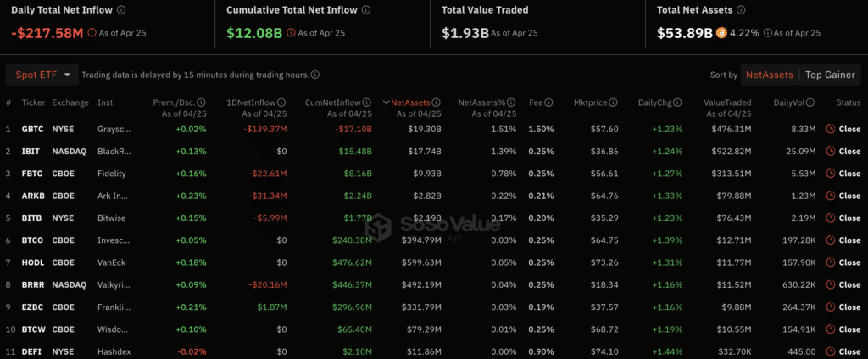Click DailyChg column info icon
This screenshot has width=868, height=359.
677,102
